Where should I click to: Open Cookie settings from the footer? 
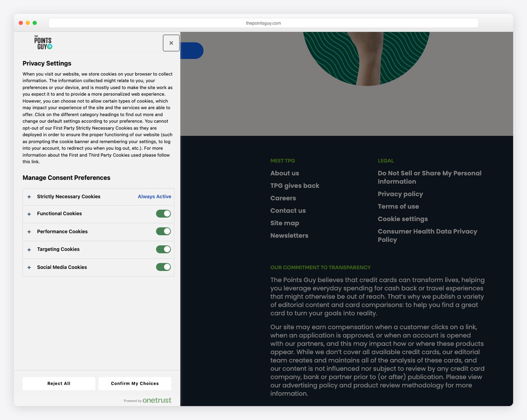(403, 219)
